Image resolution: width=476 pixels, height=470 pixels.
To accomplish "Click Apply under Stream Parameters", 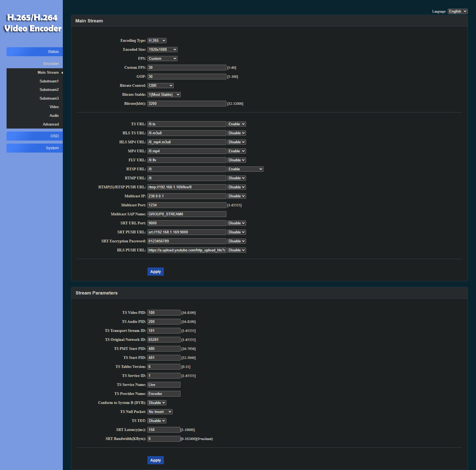I will pyautogui.click(x=155, y=460).
